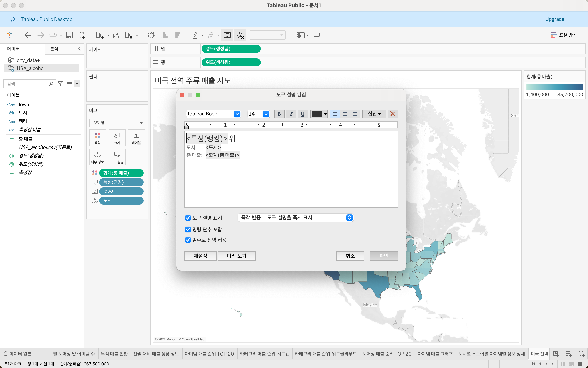Open the 누적 매출 현황 sheet tab
Image resolution: width=588 pixels, height=368 pixels.
click(114, 354)
